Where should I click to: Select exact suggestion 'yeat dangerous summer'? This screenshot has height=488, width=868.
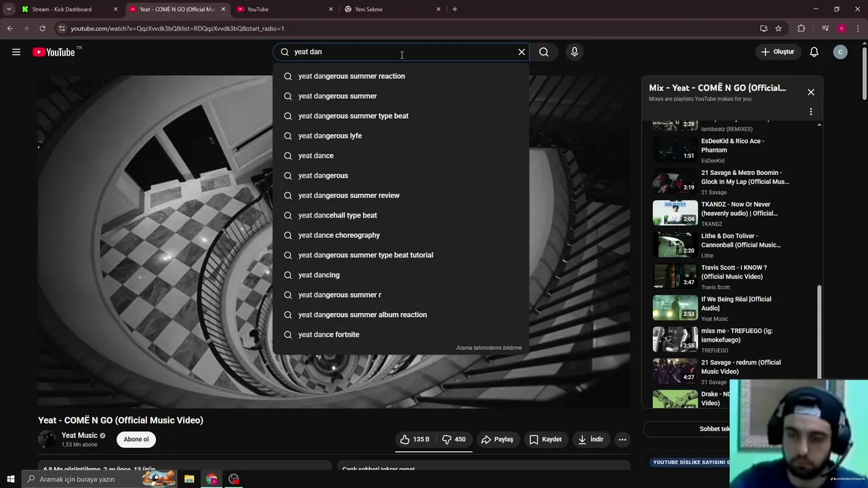(401, 96)
